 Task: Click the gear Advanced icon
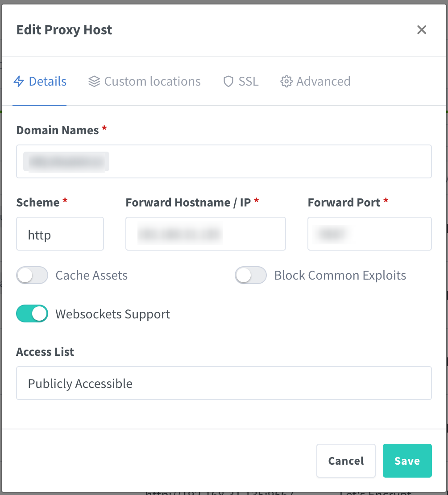coord(286,82)
